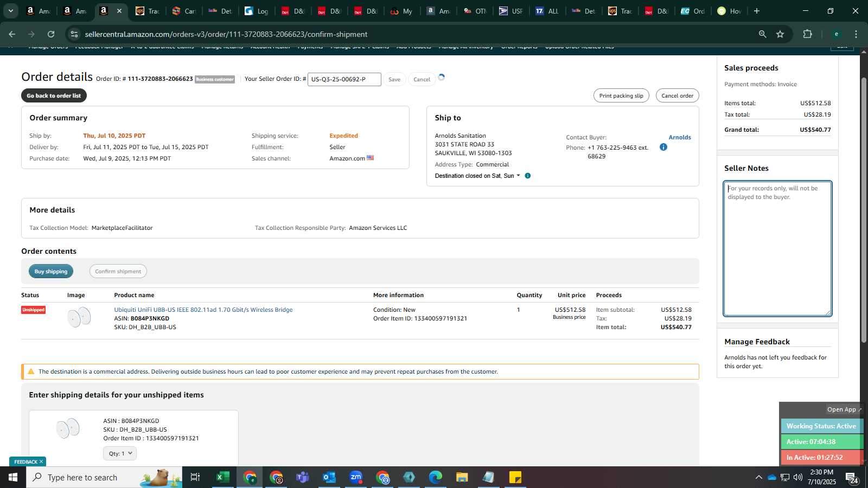Click the page vertical scrollbar
This screenshot has width=868, height=488.
[864, 209]
